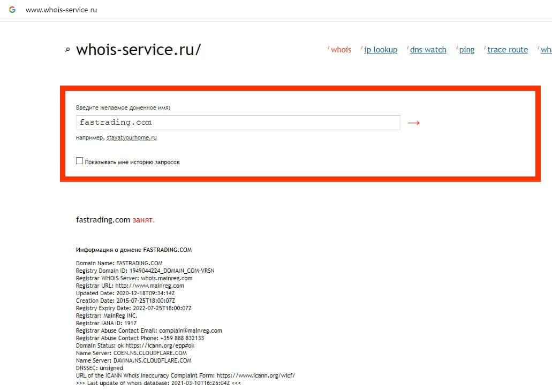Click the www.whois-service.ru address bar URL

pos(61,10)
